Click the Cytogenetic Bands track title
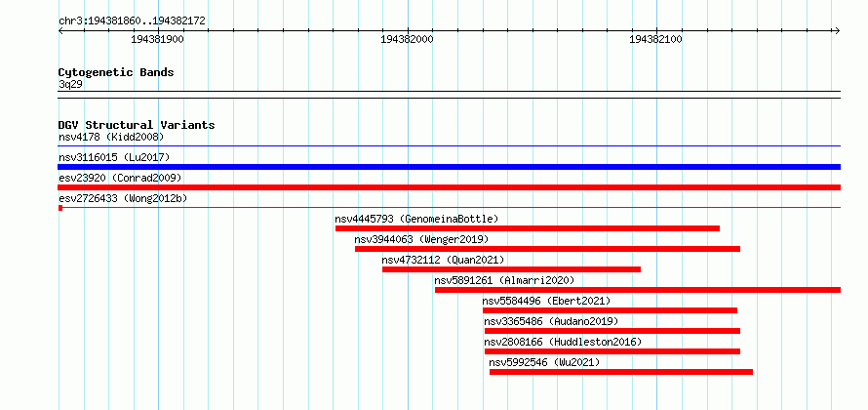Image resolution: width=868 pixels, height=410 pixels. tap(116, 72)
